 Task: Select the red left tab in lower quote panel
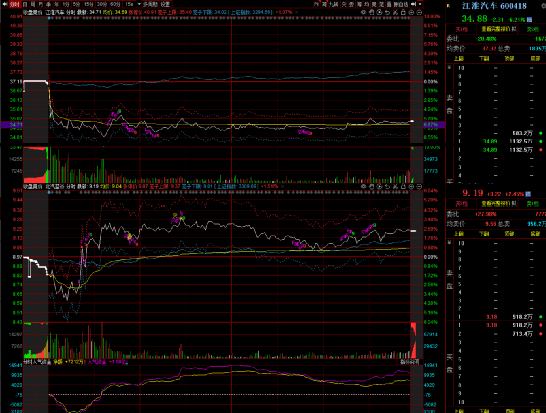[462, 204]
